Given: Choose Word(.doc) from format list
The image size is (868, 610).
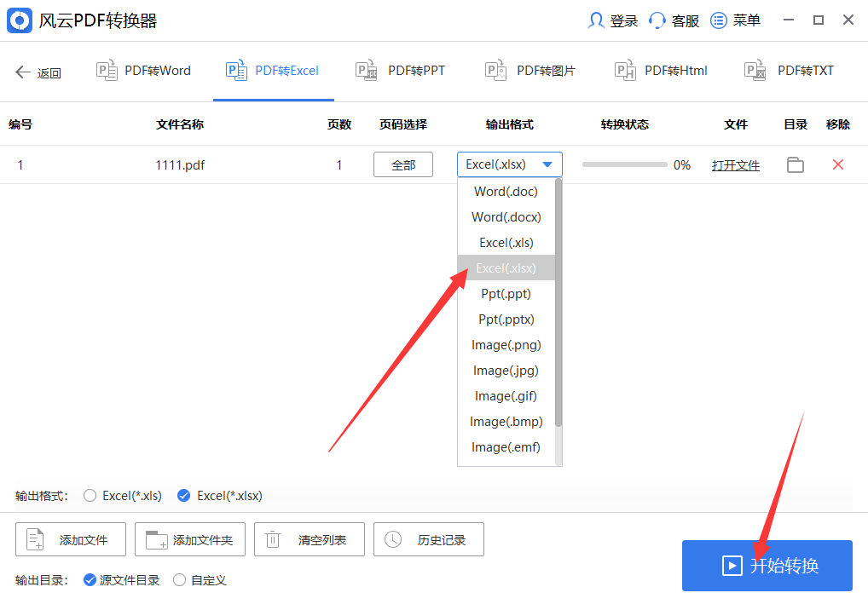Looking at the screenshot, I should click(x=506, y=192).
